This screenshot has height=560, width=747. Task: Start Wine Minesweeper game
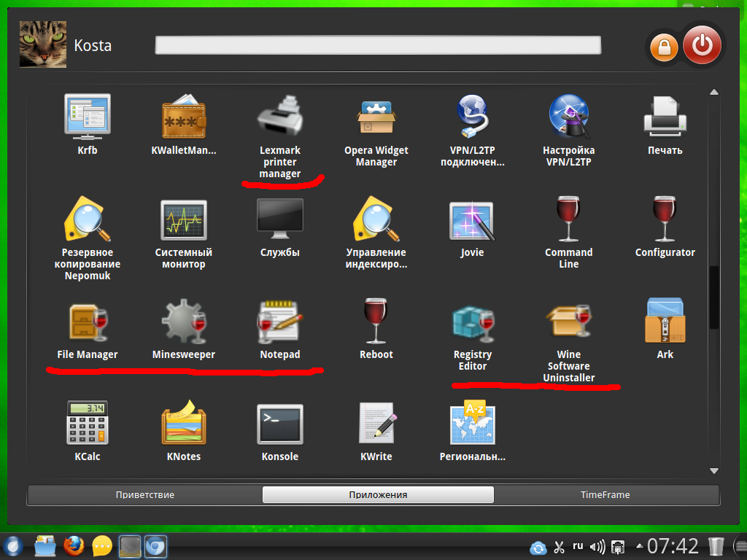coord(184,322)
